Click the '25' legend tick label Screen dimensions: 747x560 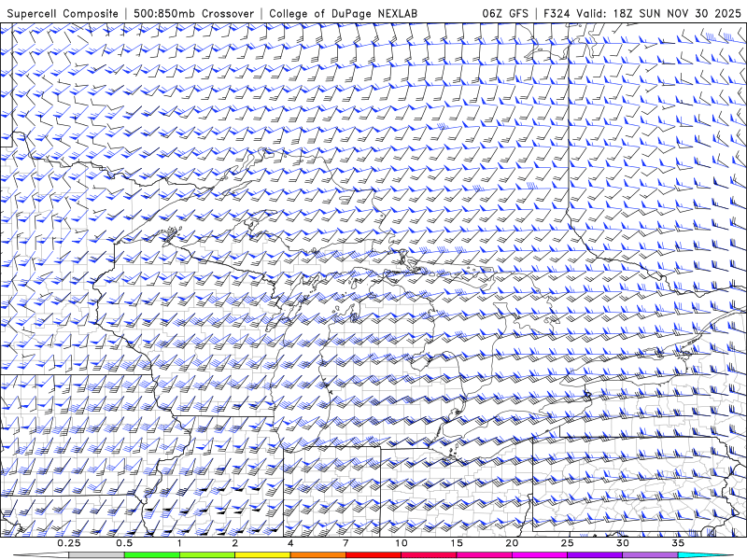[567, 543]
